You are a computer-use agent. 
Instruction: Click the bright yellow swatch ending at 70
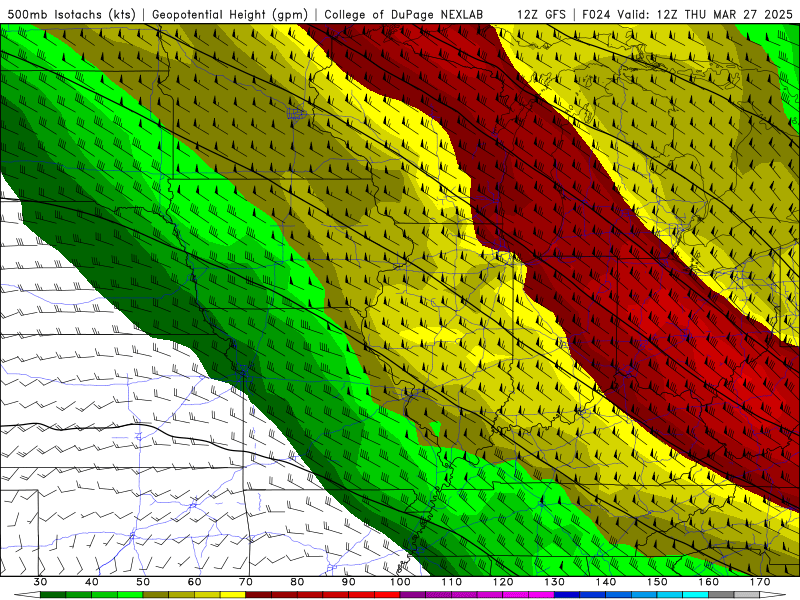233,595
